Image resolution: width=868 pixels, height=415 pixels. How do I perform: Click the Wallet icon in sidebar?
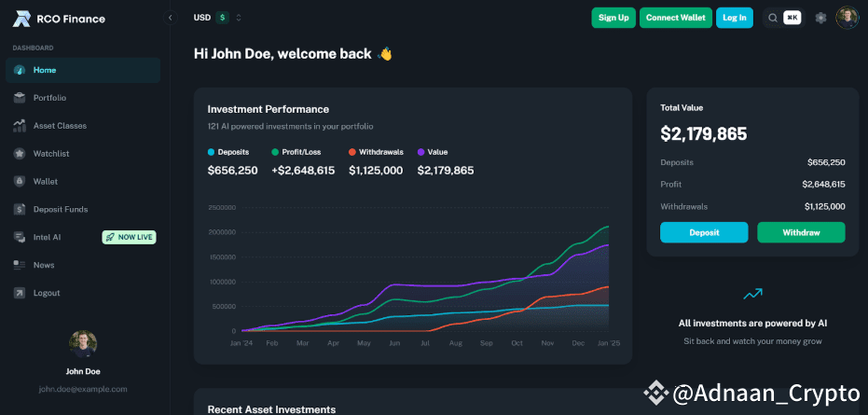tap(20, 182)
